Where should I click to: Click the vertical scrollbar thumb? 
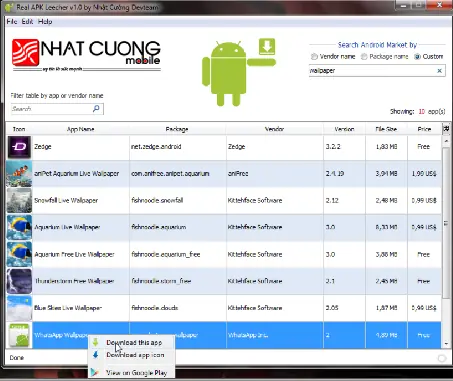point(446,223)
